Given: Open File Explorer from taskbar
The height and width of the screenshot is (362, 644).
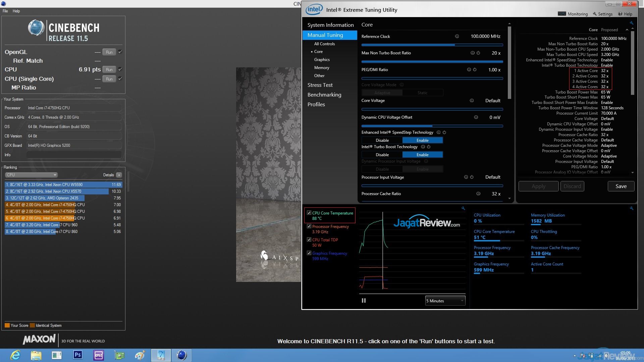Looking at the screenshot, I should click(x=36, y=355).
